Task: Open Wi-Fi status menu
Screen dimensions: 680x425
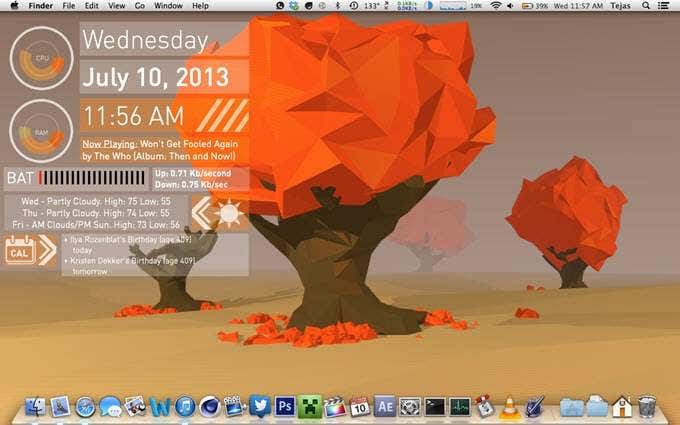Action: pos(495,6)
